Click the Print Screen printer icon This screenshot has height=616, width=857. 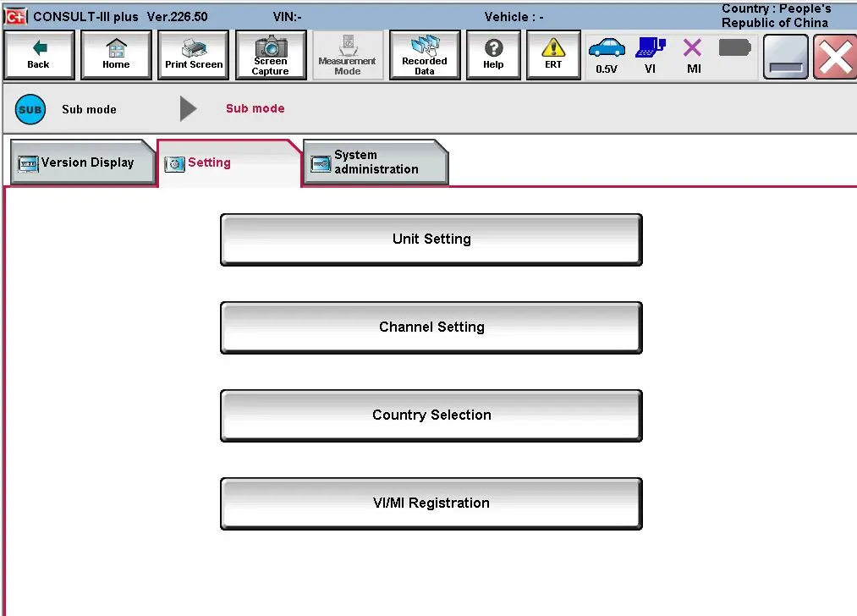point(194,55)
